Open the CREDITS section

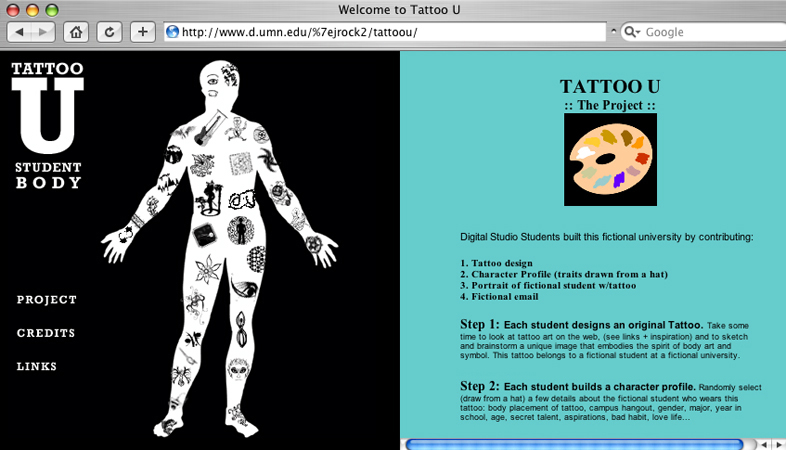coord(46,333)
